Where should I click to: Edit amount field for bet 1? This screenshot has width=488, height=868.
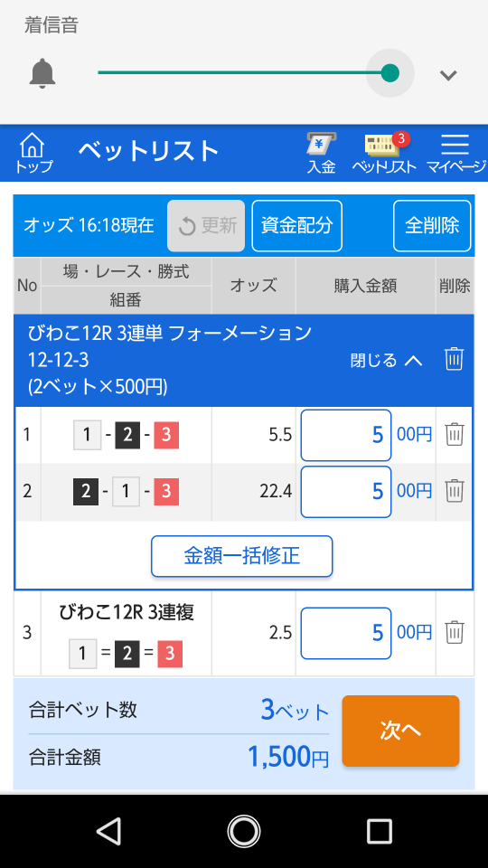[x=346, y=435]
